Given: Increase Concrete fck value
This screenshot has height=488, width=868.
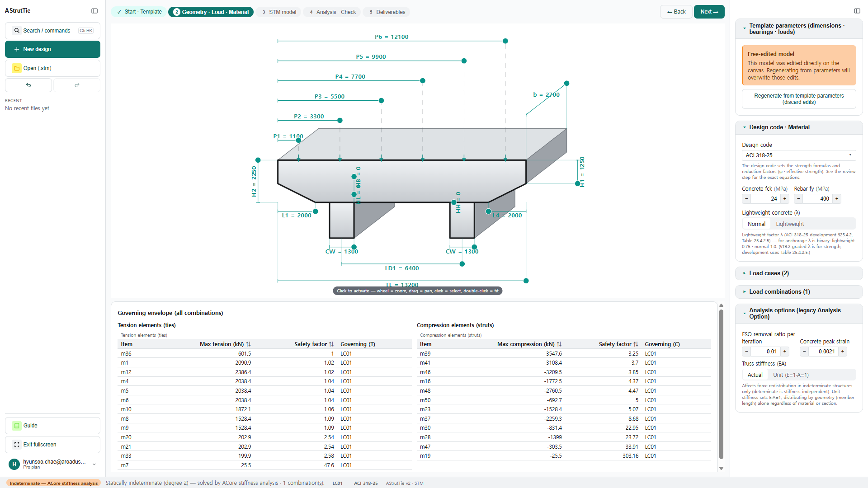Looking at the screenshot, I should (785, 199).
